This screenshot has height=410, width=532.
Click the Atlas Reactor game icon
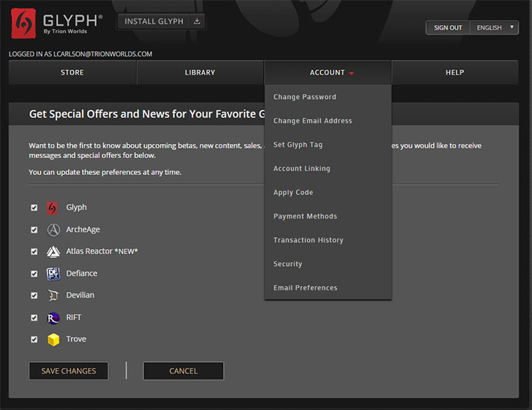tap(53, 252)
